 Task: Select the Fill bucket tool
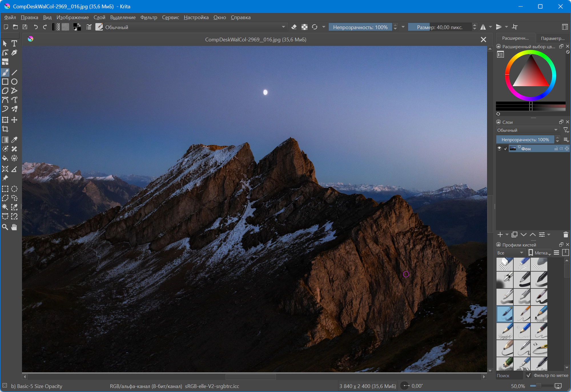[5, 158]
